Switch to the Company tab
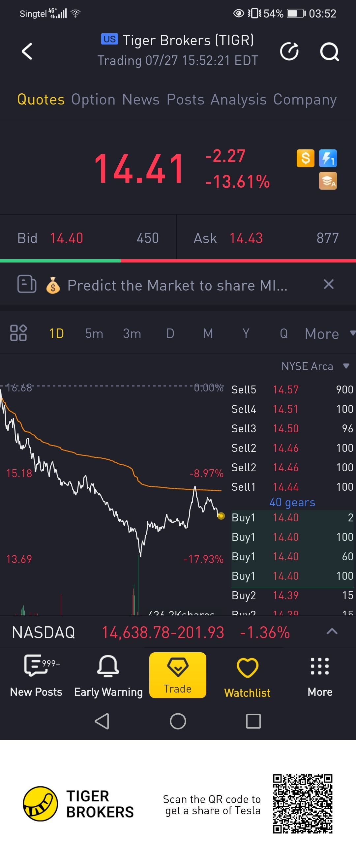Viewport: 356px width, 868px height. pyautogui.click(x=305, y=100)
